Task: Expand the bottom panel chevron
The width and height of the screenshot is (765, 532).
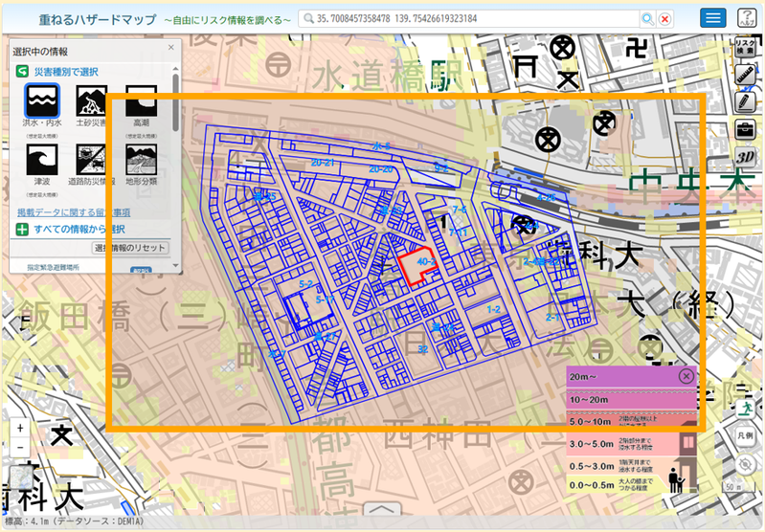Action: pos(384,509)
